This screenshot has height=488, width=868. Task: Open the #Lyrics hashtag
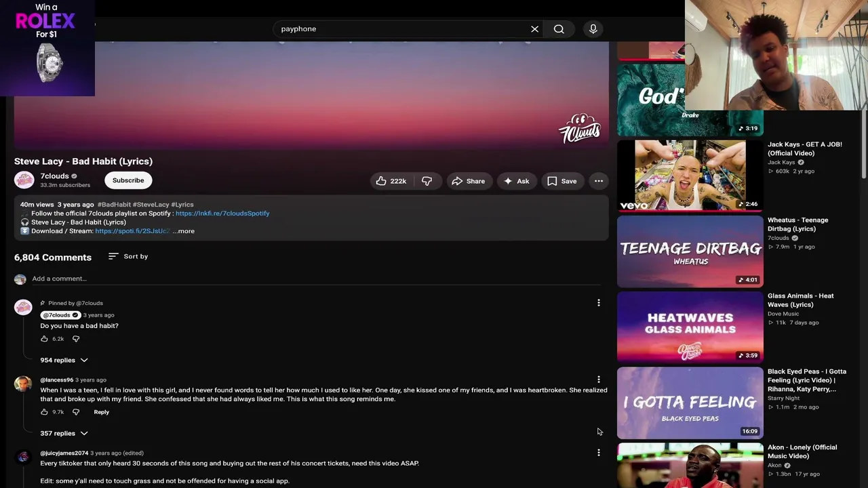(182, 205)
